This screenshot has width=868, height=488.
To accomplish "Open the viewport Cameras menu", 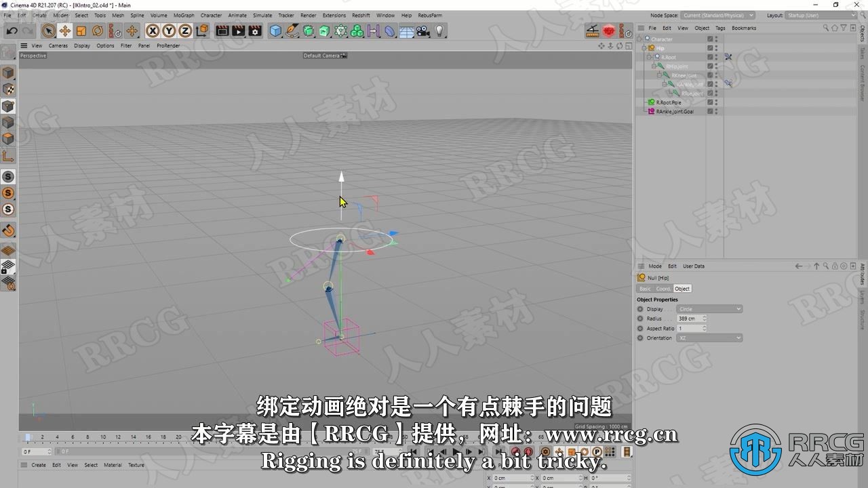I will 58,45.
